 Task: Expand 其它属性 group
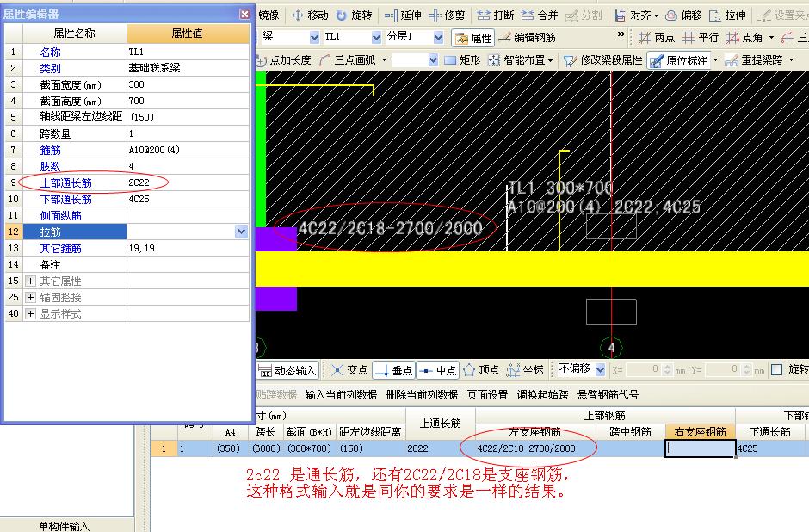[x=30, y=281]
